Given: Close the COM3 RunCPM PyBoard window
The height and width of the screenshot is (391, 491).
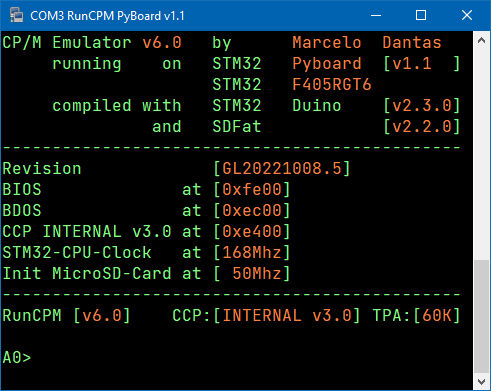Looking at the screenshot, I should click(x=467, y=15).
